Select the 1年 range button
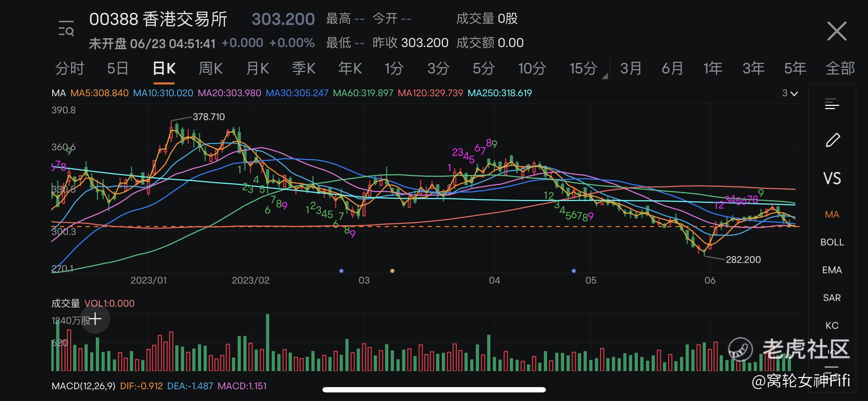Viewport: 868px width, 401px height. [x=713, y=68]
